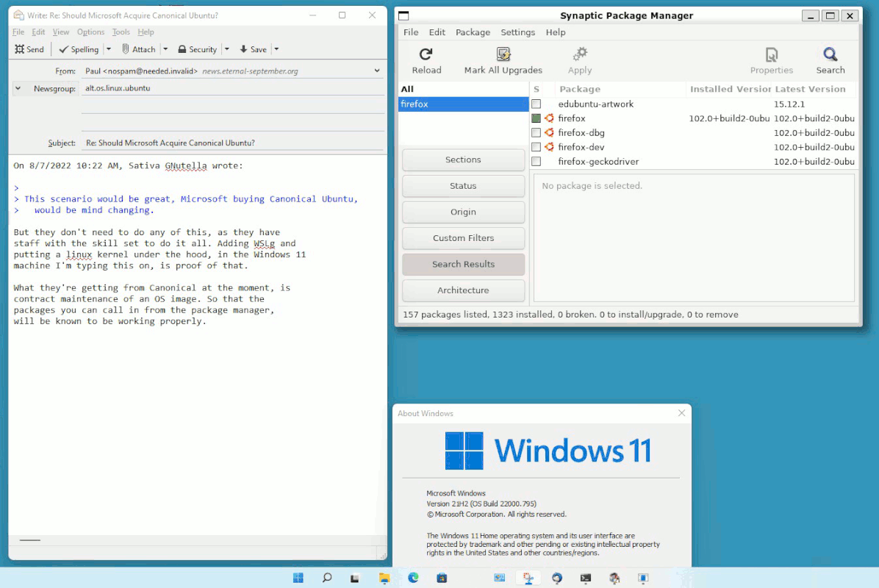The width and height of the screenshot is (879, 588).
Task: Click Reload in Synaptic toolbar
Action: [426, 60]
